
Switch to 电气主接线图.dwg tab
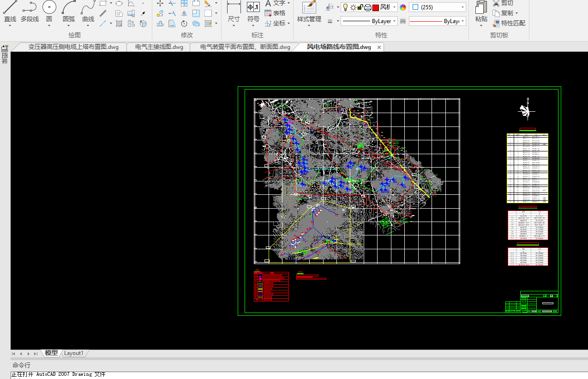point(159,47)
